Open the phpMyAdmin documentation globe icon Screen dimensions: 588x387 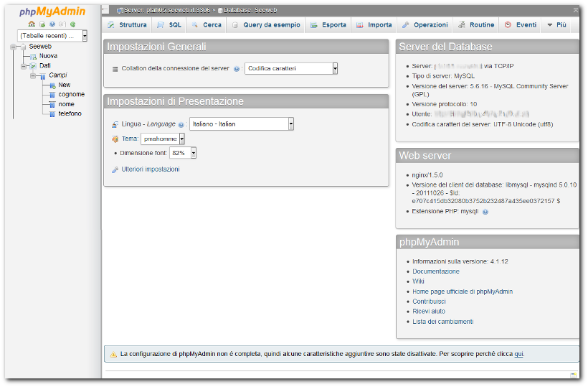[52, 24]
